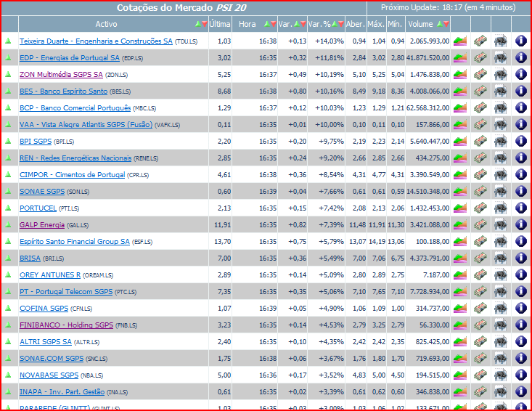
Task: Open ZON Multimédia SGPS SA link
Action: (61, 75)
